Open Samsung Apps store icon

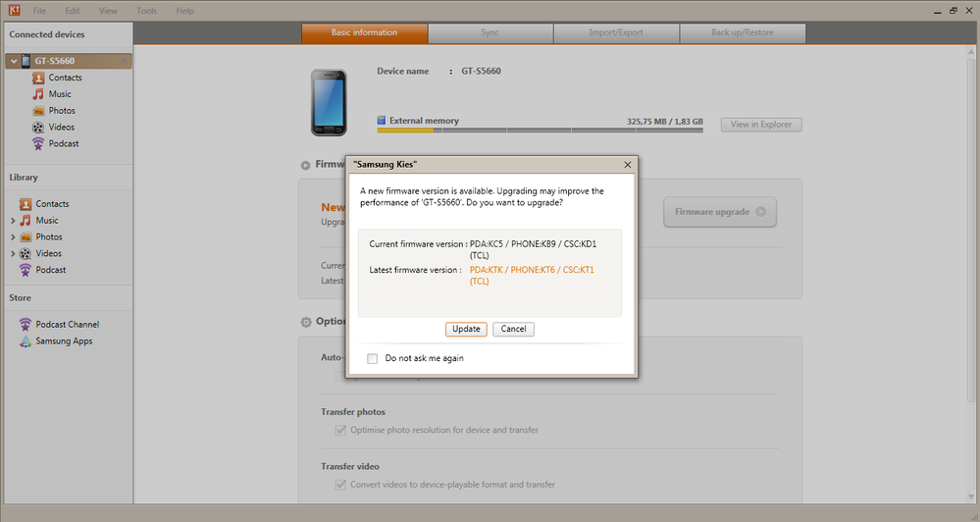tap(25, 341)
